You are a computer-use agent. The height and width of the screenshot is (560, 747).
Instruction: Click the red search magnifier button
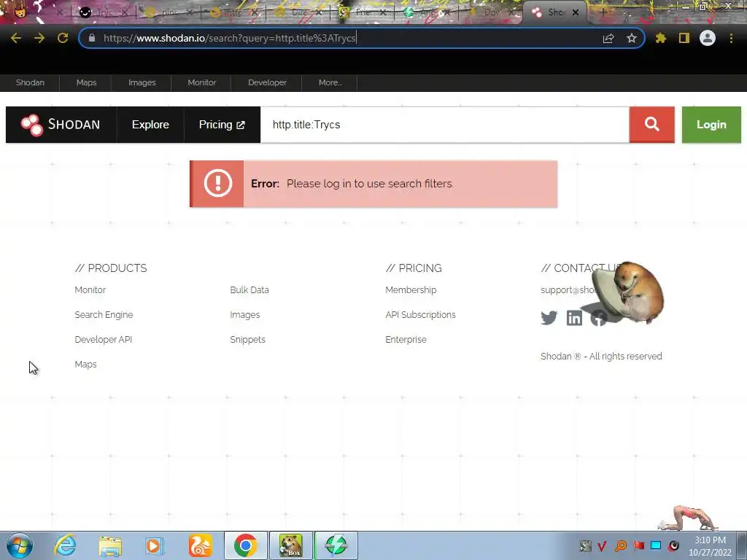click(651, 125)
